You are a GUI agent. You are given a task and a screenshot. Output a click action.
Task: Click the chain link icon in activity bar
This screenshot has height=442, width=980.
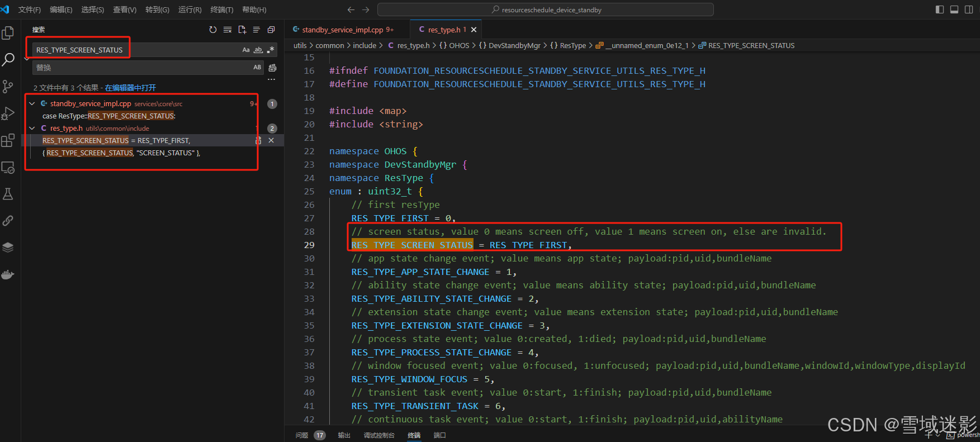[x=8, y=221]
